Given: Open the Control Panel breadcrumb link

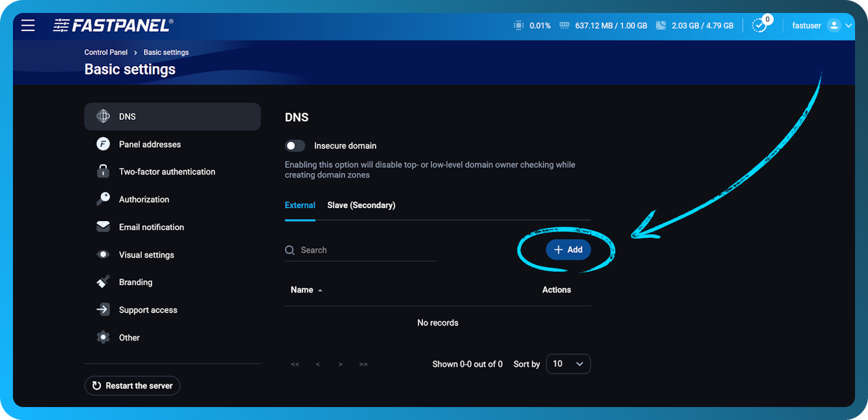Looking at the screenshot, I should tap(106, 52).
